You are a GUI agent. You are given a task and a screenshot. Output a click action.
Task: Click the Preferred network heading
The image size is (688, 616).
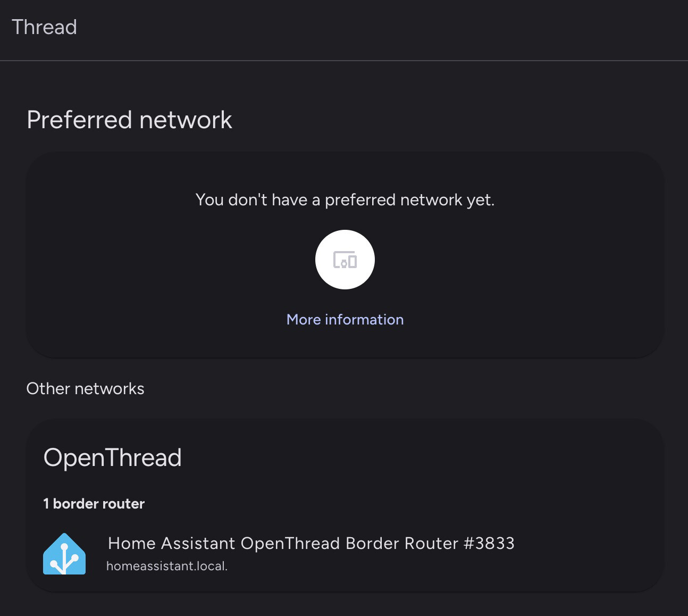(x=129, y=120)
